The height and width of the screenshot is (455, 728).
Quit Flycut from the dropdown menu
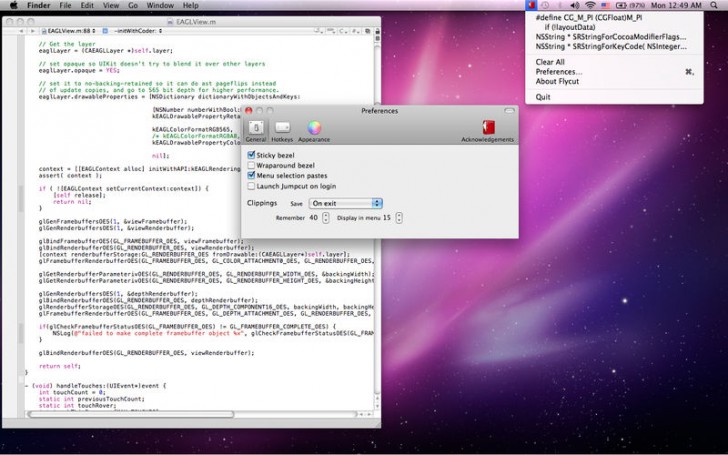543,97
